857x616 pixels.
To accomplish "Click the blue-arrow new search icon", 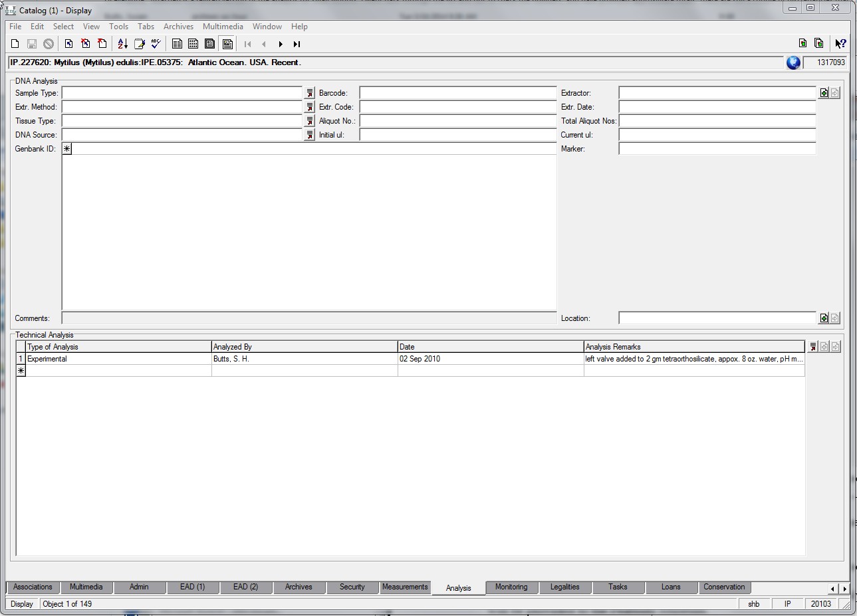I will click(69, 44).
